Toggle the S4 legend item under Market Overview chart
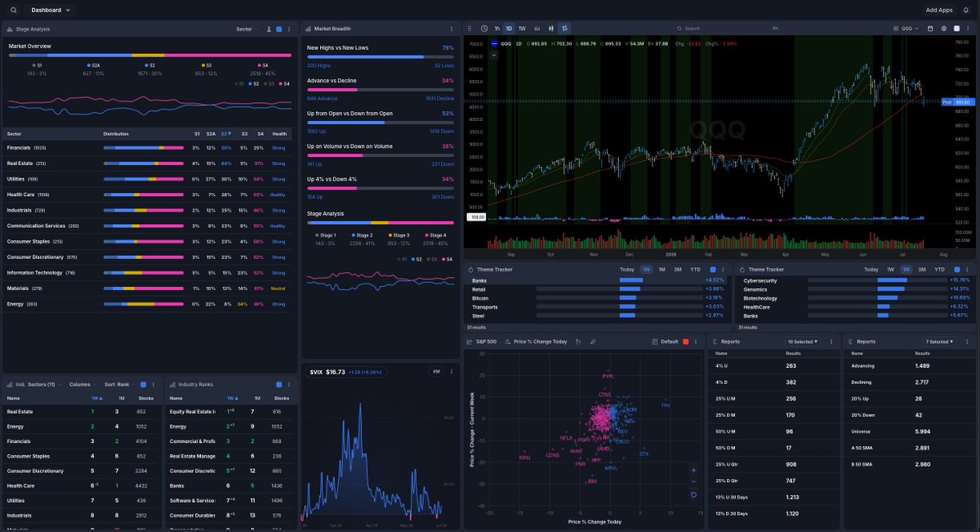Screen dimensions: 980x532 pos(285,83)
